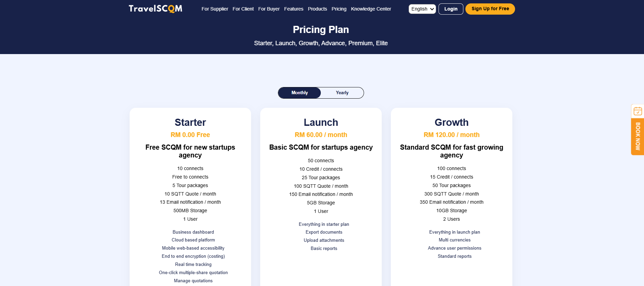Click Sign Up for Free
The image size is (644, 286).
point(490,9)
